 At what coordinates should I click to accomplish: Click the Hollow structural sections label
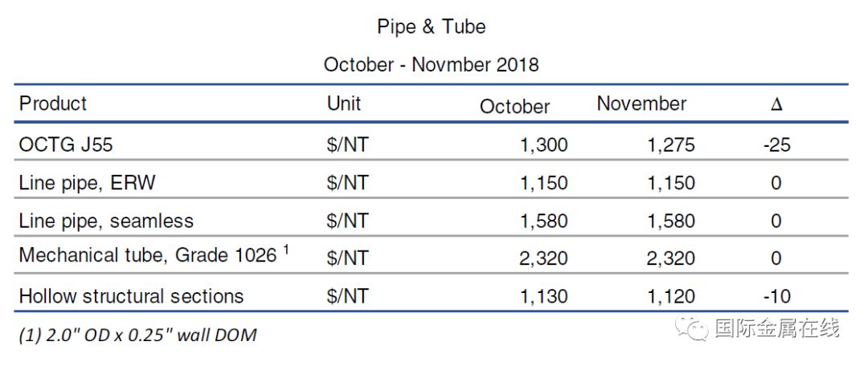pos(131,296)
